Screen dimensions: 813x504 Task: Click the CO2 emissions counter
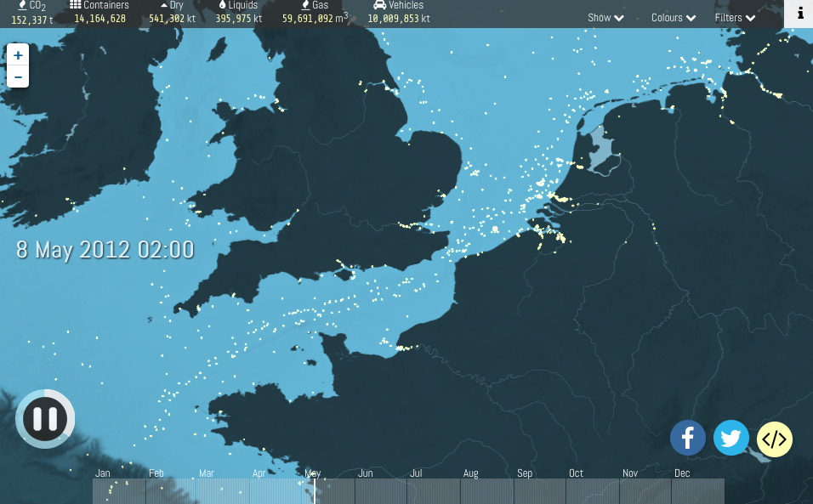point(32,12)
